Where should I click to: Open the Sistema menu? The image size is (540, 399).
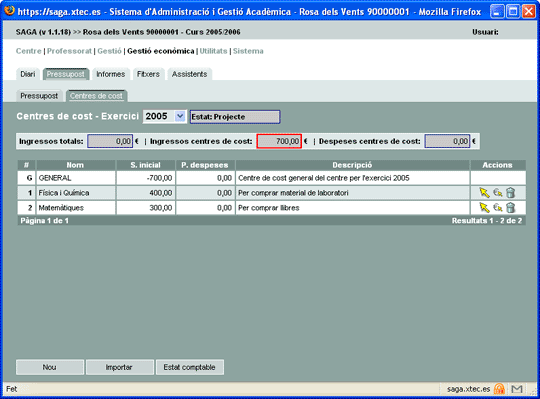[248, 51]
